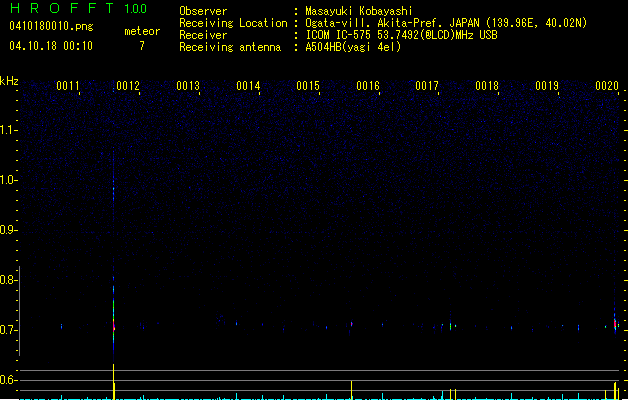Click the 1.0 kHz axis label
This screenshot has width=629, height=400.
tap(8, 180)
